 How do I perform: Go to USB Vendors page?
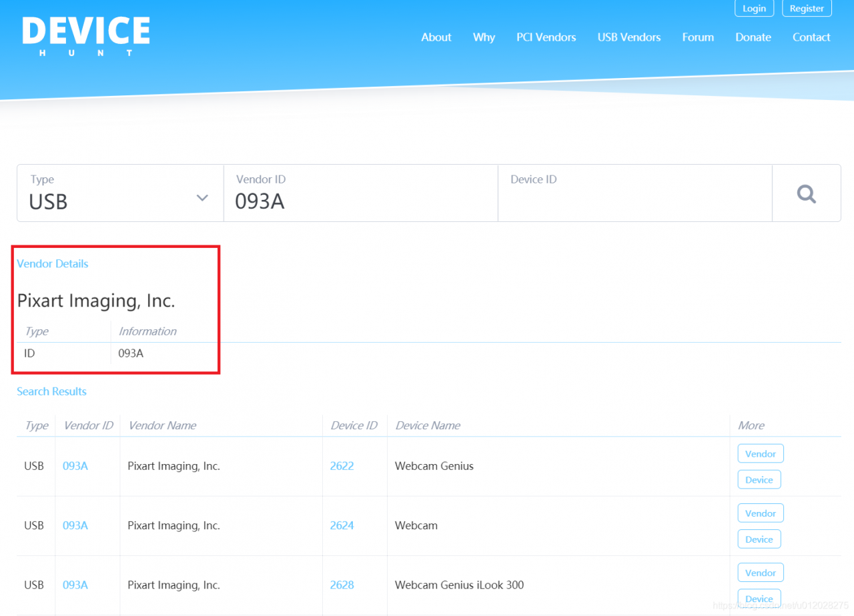(x=629, y=37)
